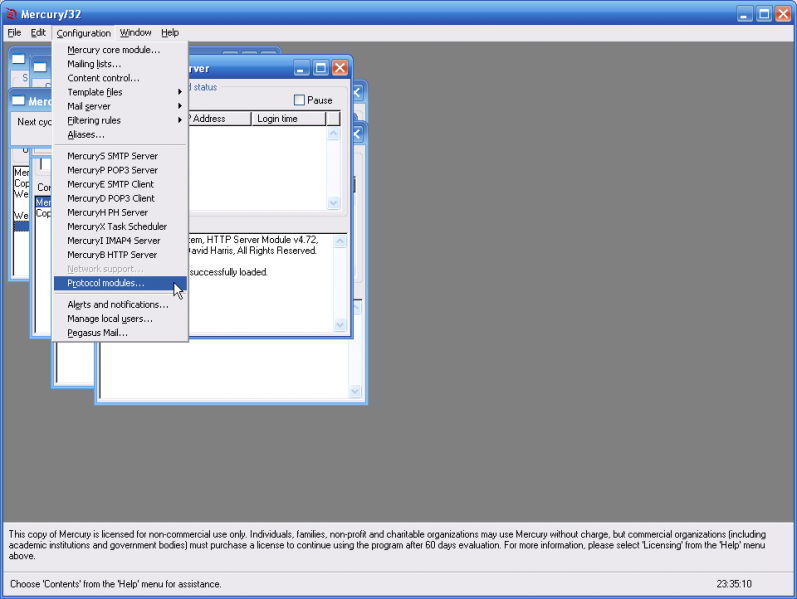Minimize the HTTP server child window
This screenshot has height=599, width=797.
(302, 68)
